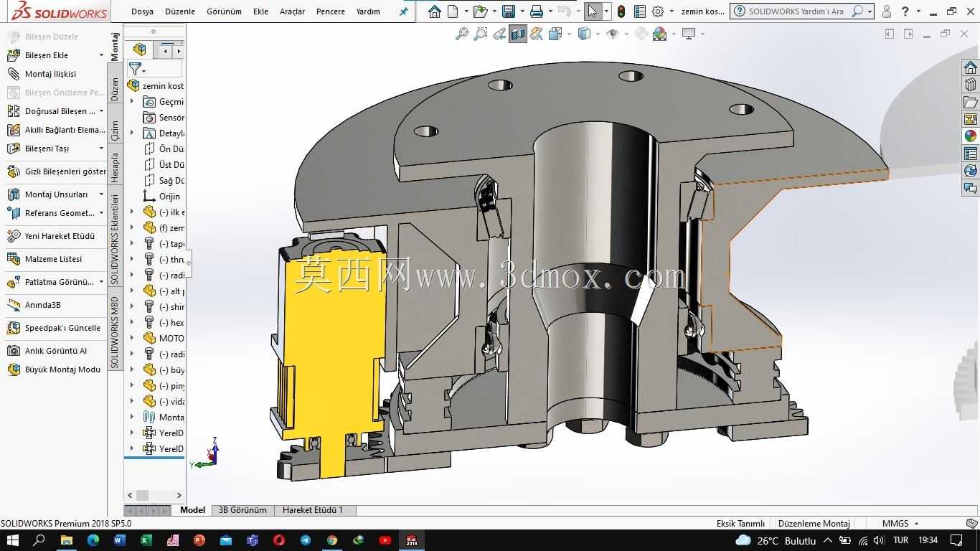
Task: Expand the Detayl tree item
Action: (132, 133)
